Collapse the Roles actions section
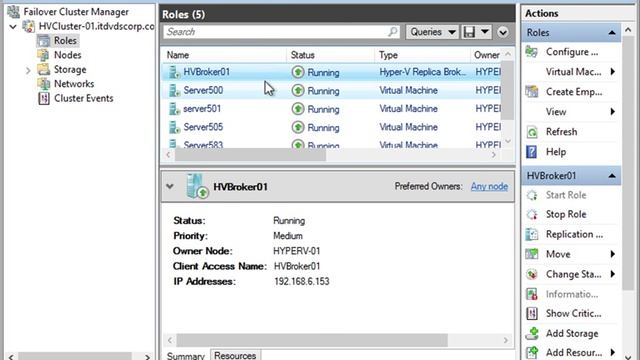Image resolution: width=640 pixels, height=360 pixels. click(x=611, y=33)
